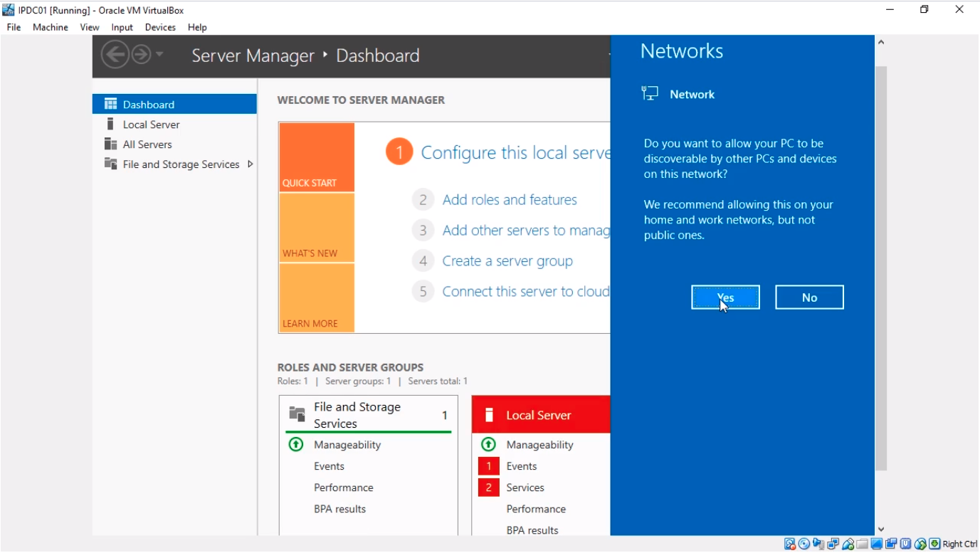Click Configure this local server link

[515, 152]
